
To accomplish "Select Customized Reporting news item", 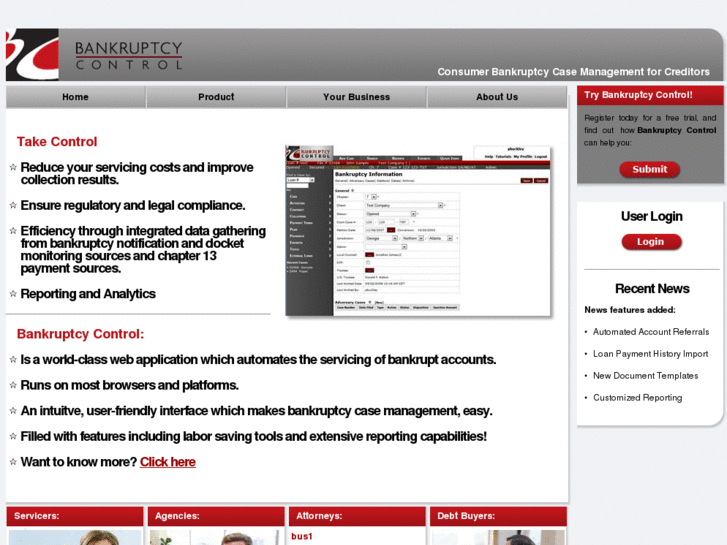I will click(x=638, y=398).
